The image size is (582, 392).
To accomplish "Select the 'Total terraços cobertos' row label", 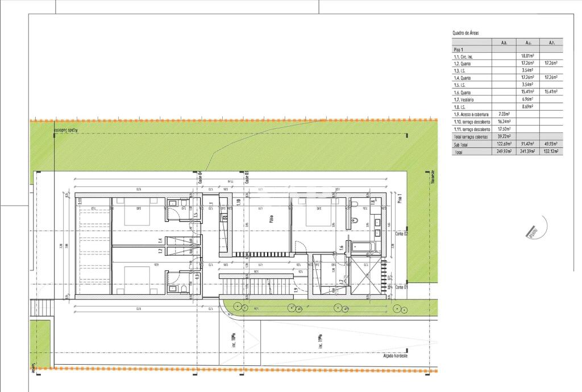I will [x=471, y=137].
